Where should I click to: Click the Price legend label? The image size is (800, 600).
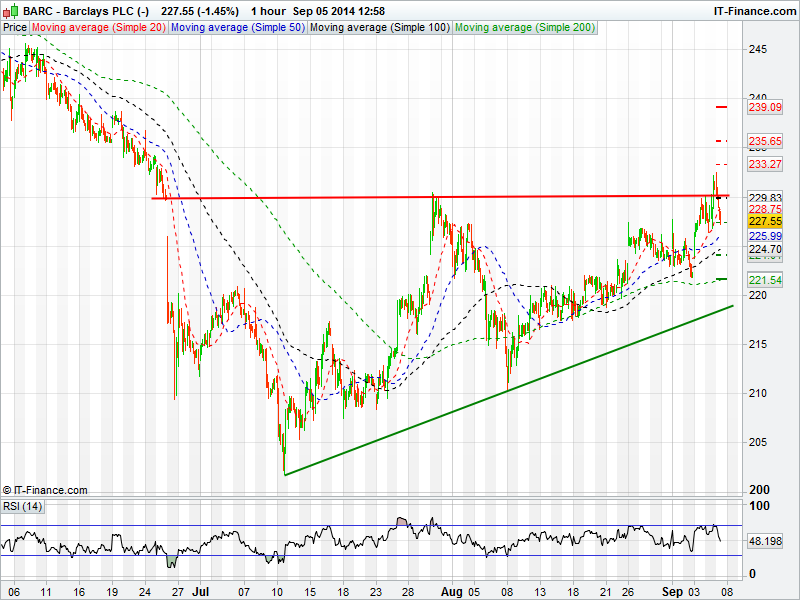15,28
